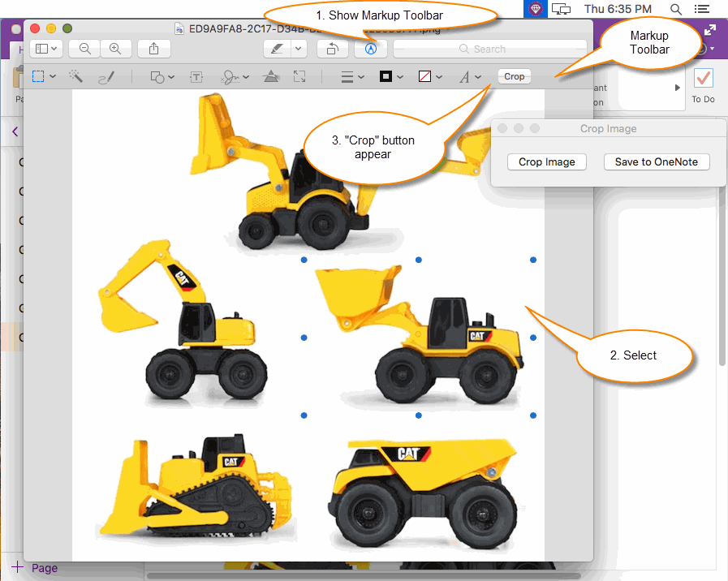Open the Share button
Viewport: 728px width, 581px height.
point(153,49)
